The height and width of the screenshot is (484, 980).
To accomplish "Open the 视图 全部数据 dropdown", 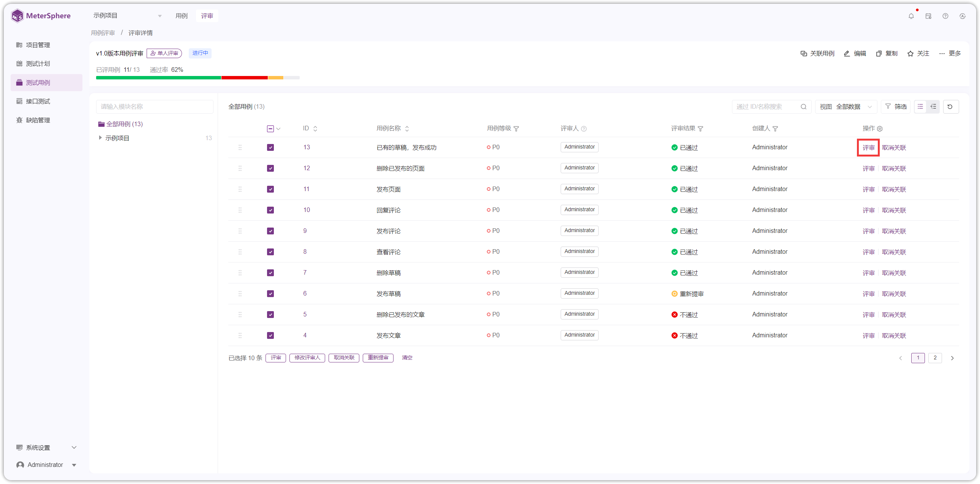I will pos(846,106).
